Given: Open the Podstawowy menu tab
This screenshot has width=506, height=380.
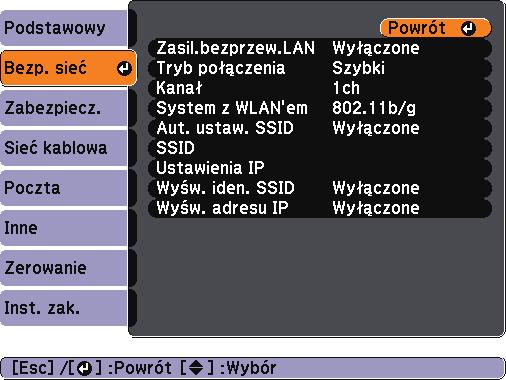Looking at the screenshot, I should coord(64,28).
